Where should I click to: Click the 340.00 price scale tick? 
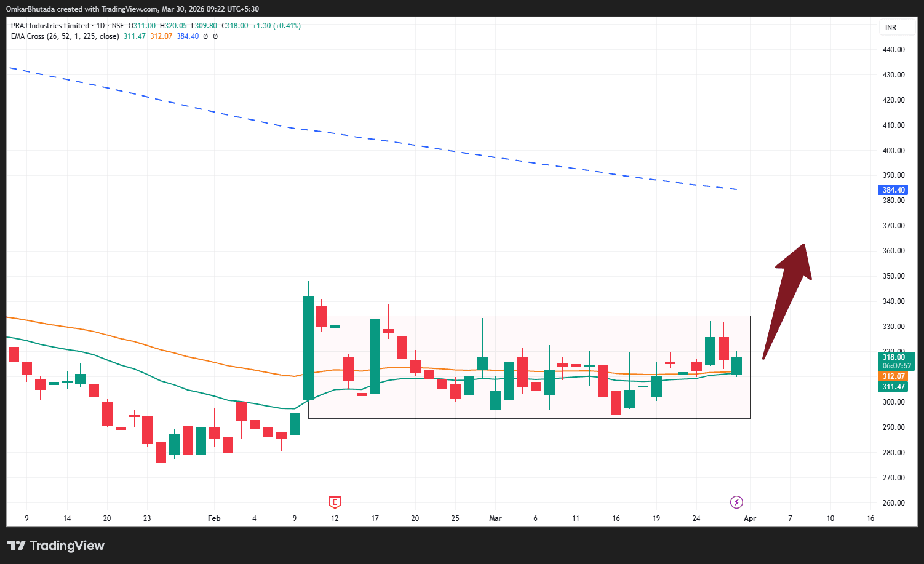coord(893,301)
